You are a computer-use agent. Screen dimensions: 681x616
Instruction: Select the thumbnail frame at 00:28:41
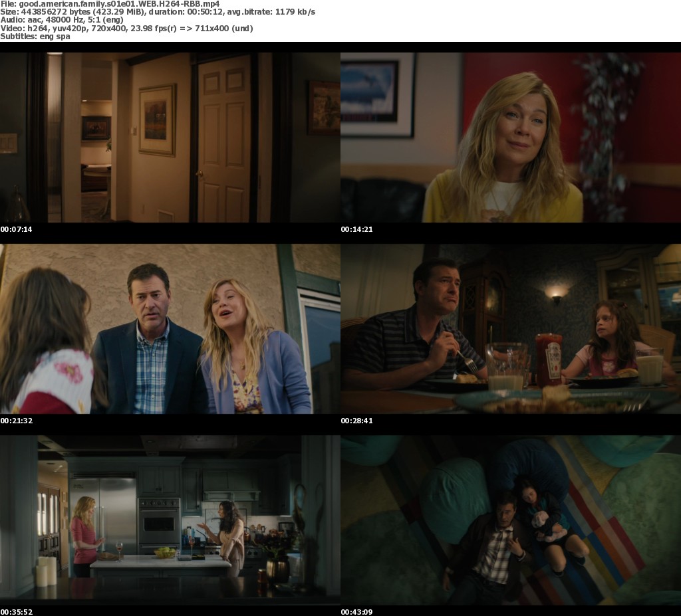coord(511,329)
